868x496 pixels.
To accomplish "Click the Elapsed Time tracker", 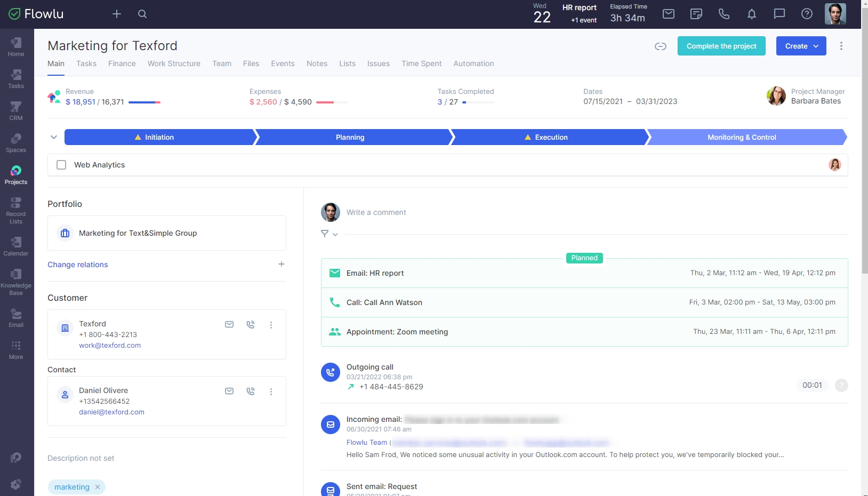I will tap(628, 14).
